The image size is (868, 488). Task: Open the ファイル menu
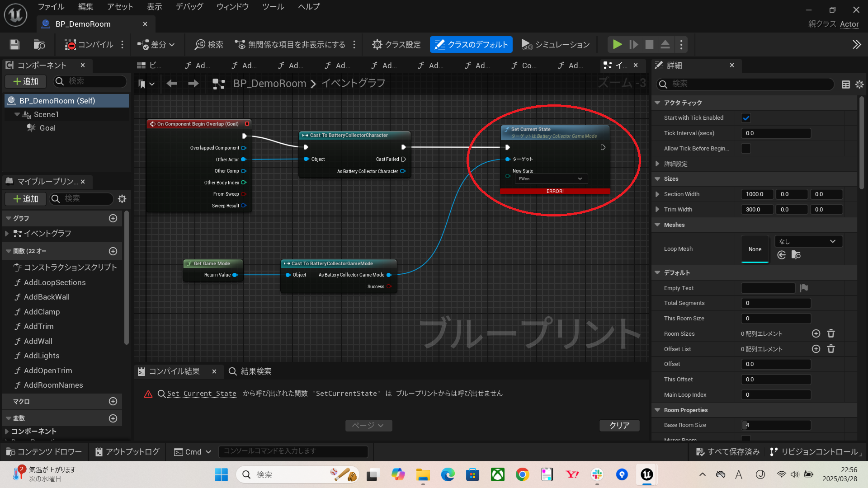(51, 7)
